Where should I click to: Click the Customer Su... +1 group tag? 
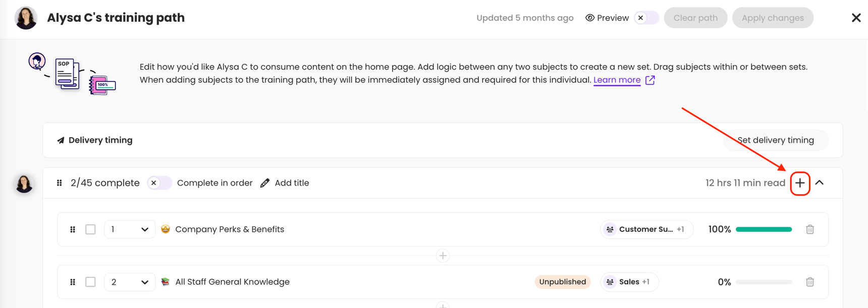tap(646, 229)
